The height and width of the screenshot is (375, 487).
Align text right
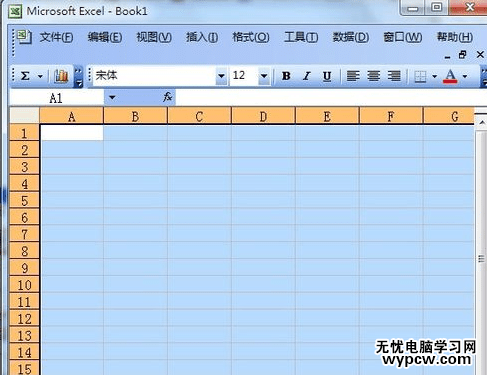coord(394,76)
